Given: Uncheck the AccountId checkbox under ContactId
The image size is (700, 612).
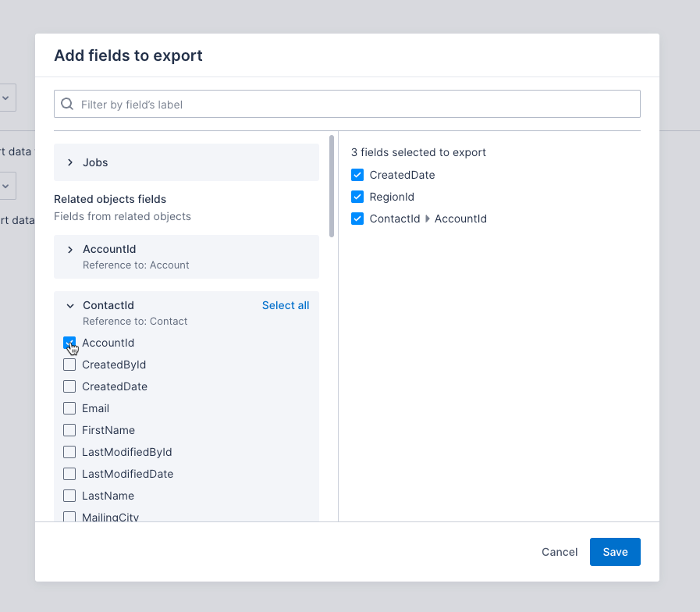Looking at the screenshot, I should (x=69, y=343).
